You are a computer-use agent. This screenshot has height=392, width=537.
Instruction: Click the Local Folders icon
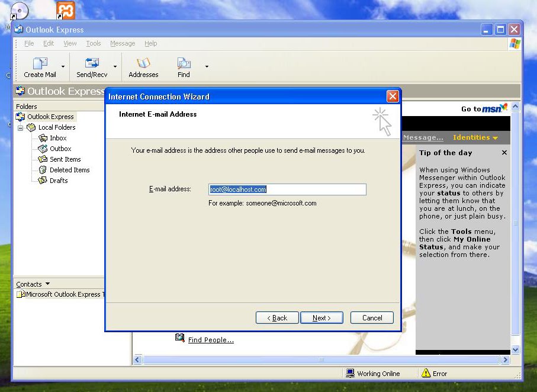tap(31, 127)
